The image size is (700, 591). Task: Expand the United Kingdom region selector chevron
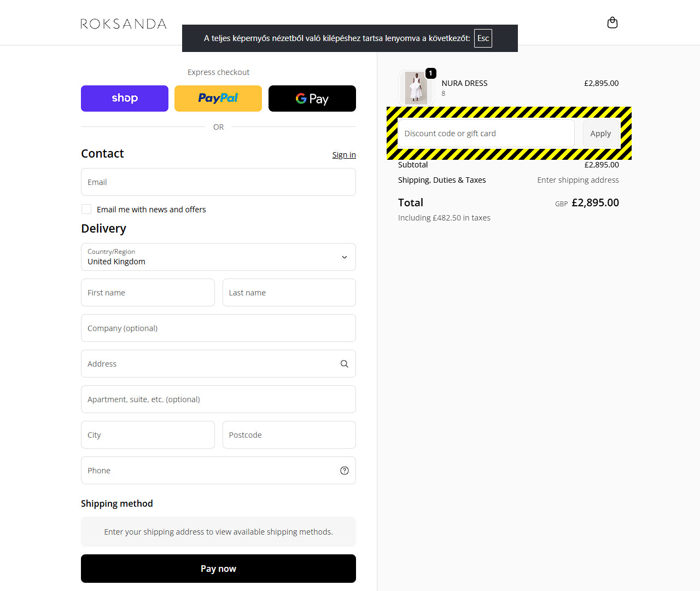point(345,257)
